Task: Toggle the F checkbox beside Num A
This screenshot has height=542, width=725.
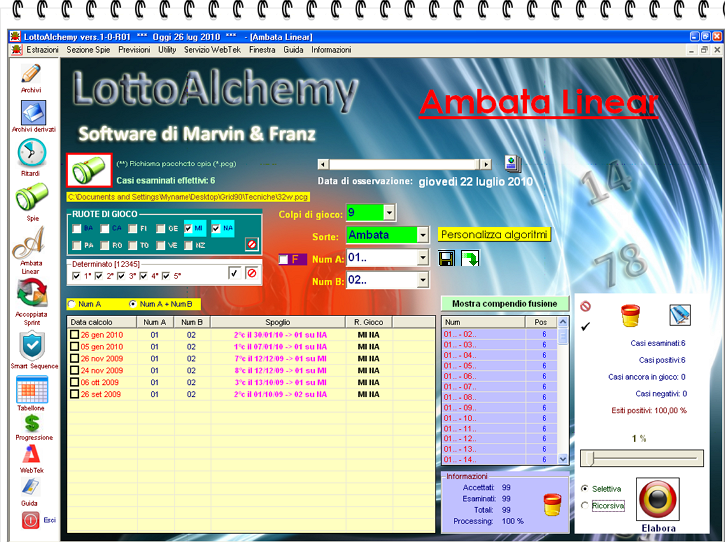Action: click(283, 259)
